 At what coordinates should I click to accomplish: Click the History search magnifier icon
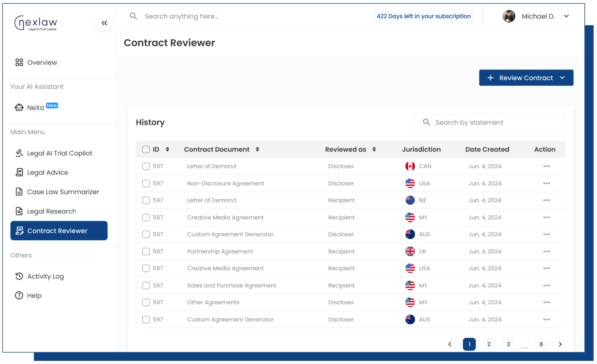tap(426, 122)
